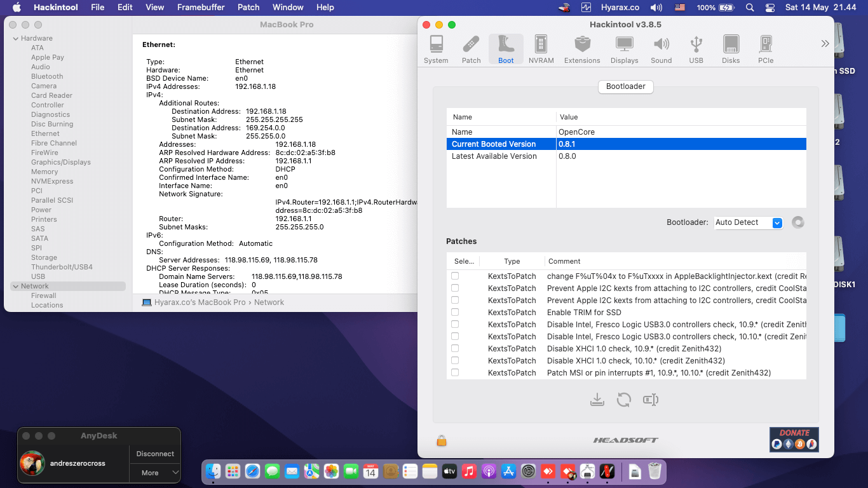This screenshot has width=868, height=488.
Task: Open Launchpad from the Dock
Action: (x=233, y=471)
